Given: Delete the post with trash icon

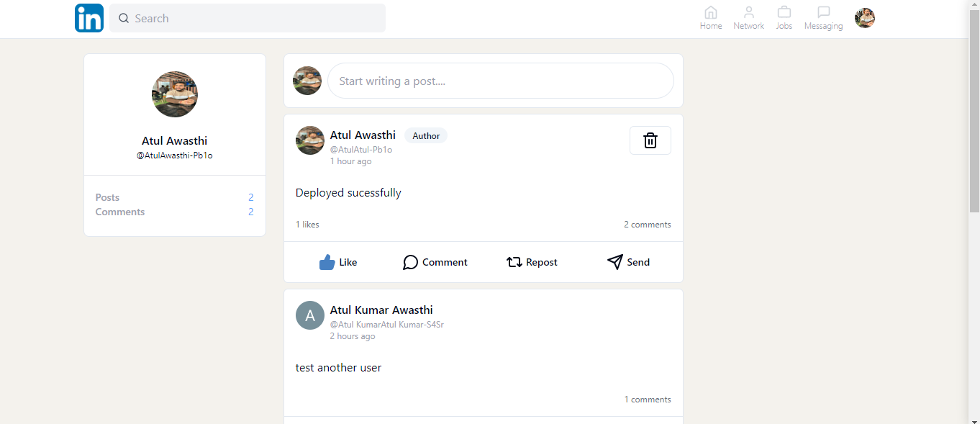Looking at the screenshot, I should [x=650, y=140].
